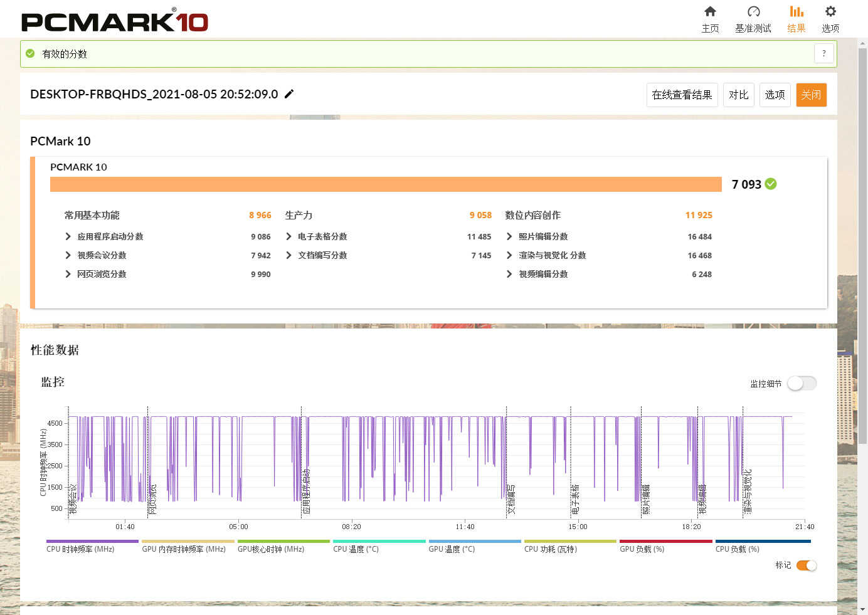Click the 数位内容创作 score 11 925

699,215
